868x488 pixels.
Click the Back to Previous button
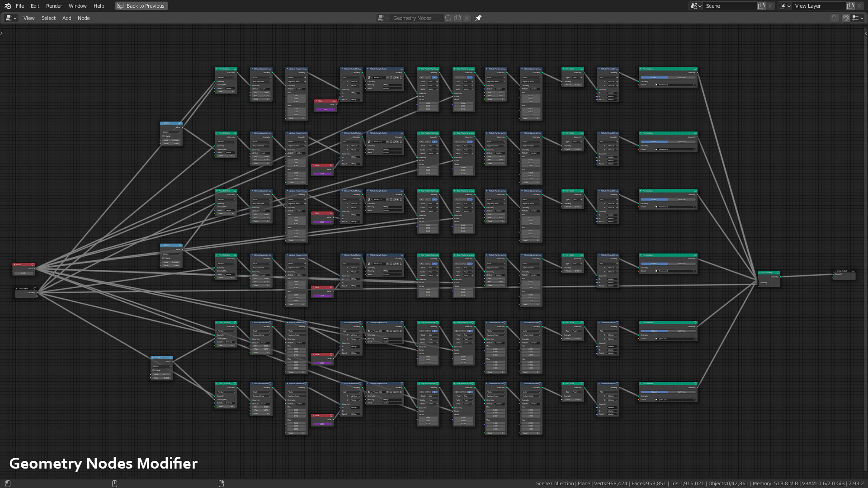click(141, 6)
